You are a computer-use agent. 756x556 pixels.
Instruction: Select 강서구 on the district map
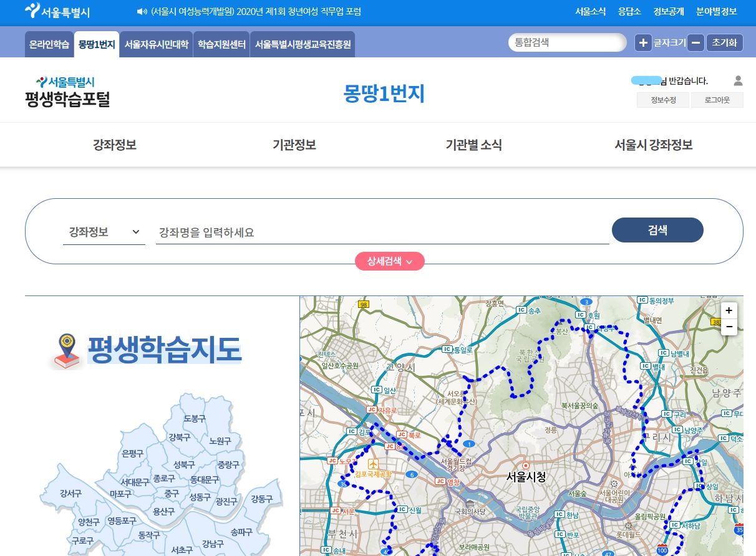point(70,493)
